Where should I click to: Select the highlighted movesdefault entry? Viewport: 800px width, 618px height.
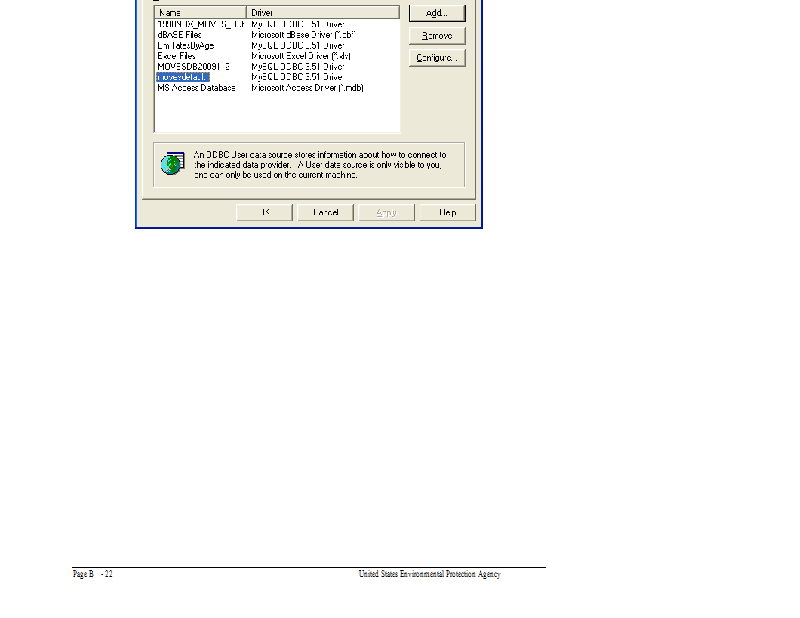pyautogui.click(x=183, y=77)
